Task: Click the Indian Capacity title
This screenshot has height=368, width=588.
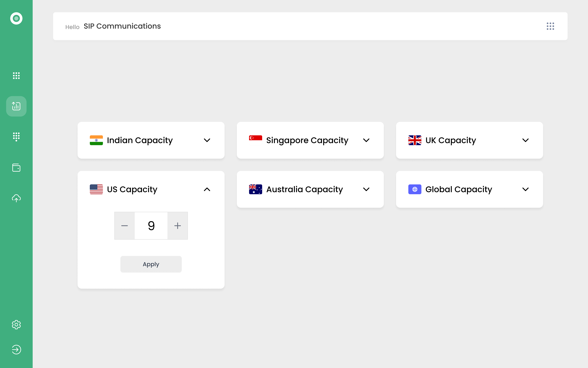Action: pyautogui.click(x=140, y=140)
